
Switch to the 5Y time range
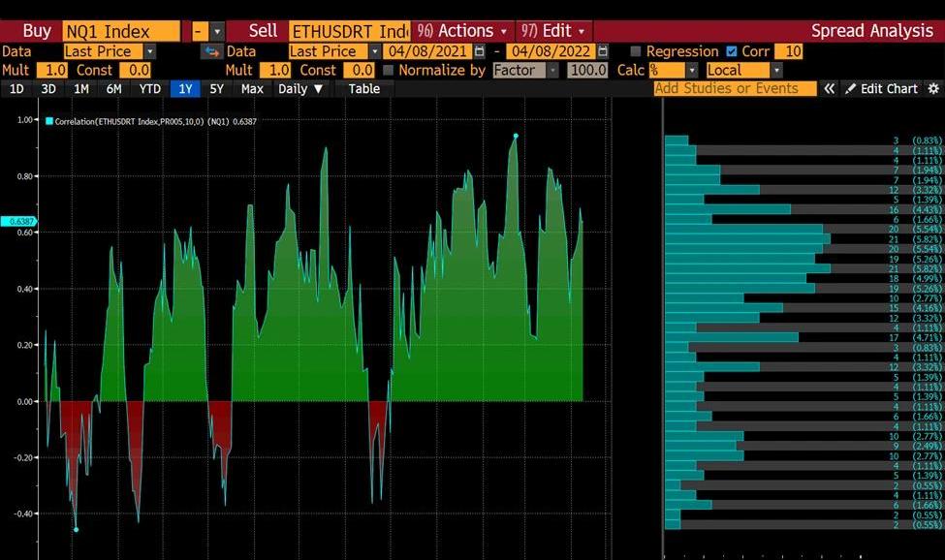click(x=217, y=88)
